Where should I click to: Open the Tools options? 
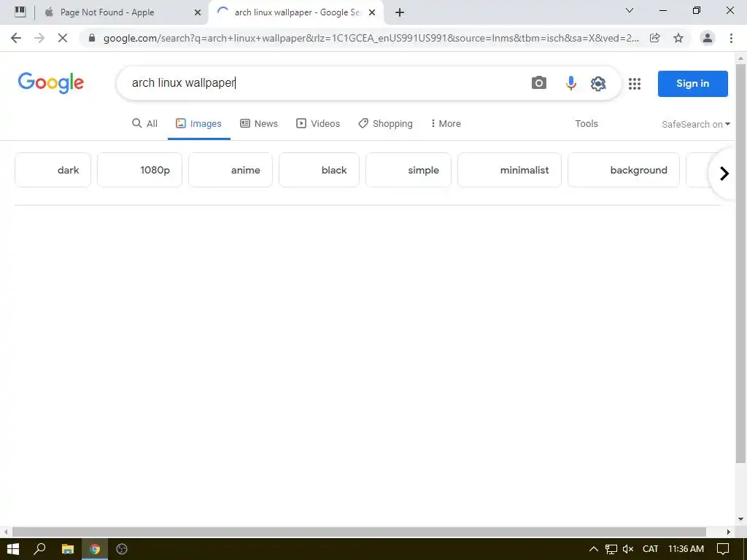click(x=586, y=124)
